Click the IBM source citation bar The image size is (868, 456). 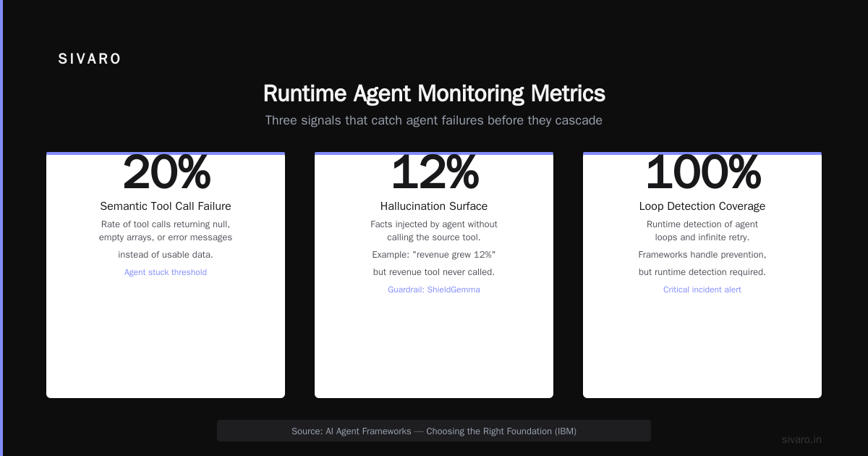[434, 431]
